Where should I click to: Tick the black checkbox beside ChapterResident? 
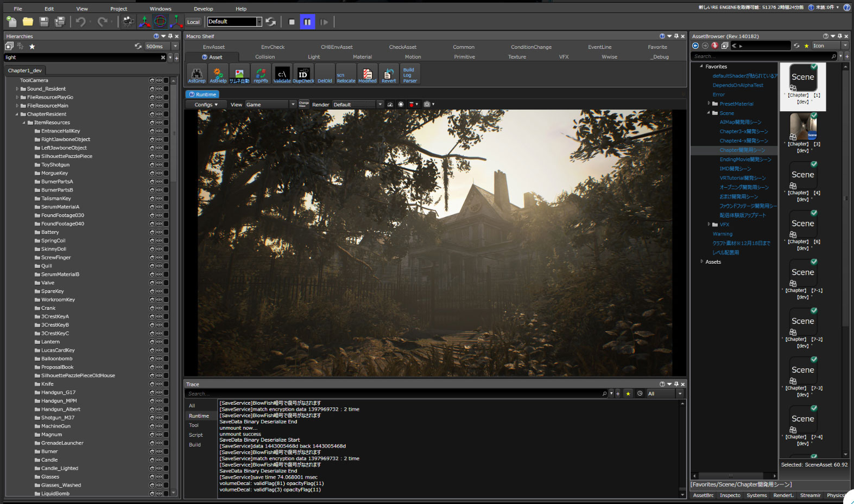click(x=166, y=114)
